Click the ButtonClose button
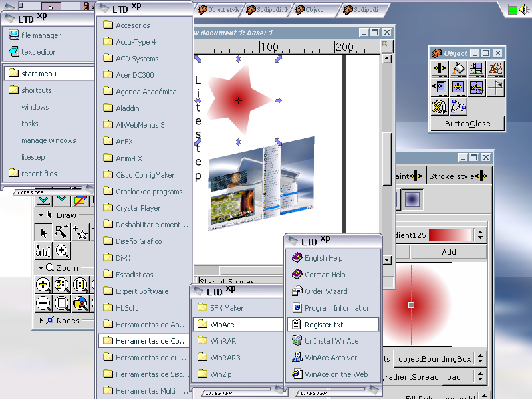The width and height of the screenshot is (532, 399). tap(467, 124)
